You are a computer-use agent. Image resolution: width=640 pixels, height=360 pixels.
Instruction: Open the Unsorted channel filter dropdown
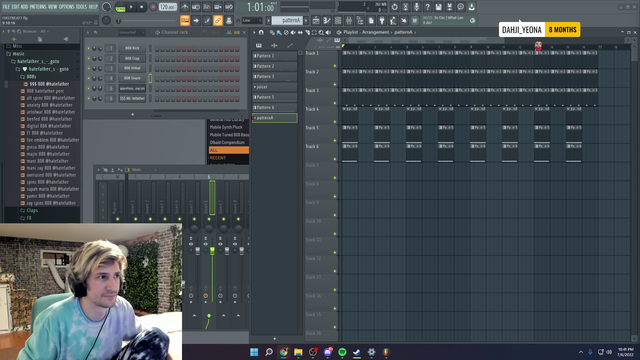point(131,32)
